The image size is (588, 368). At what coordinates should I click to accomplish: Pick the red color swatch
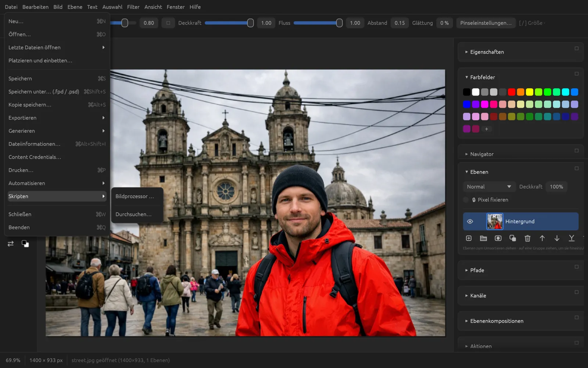tap(512, 92)
